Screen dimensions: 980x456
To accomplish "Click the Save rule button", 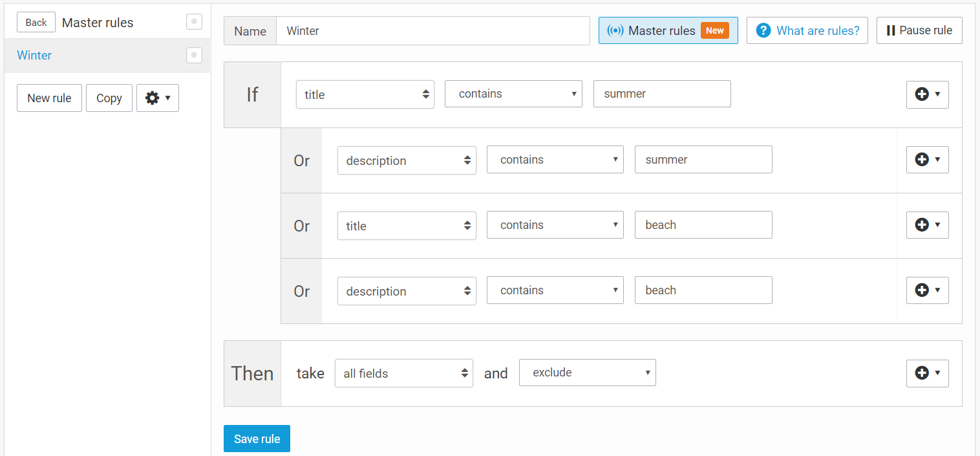I will 257,439.
